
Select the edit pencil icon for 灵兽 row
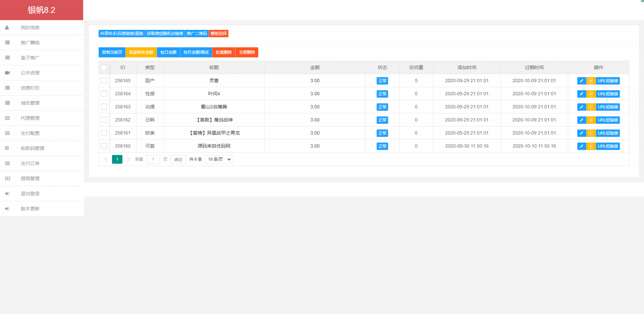coord(581,80)
